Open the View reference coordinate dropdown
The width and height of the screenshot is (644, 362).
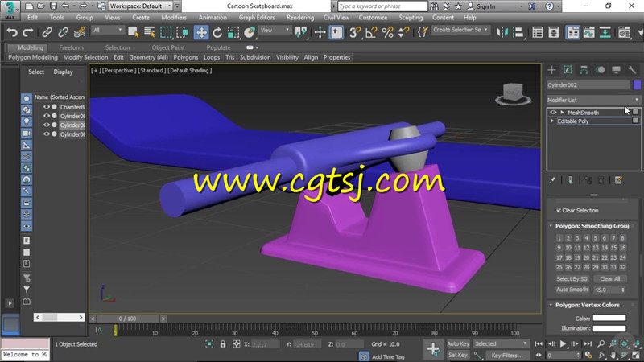click(275, 30)
